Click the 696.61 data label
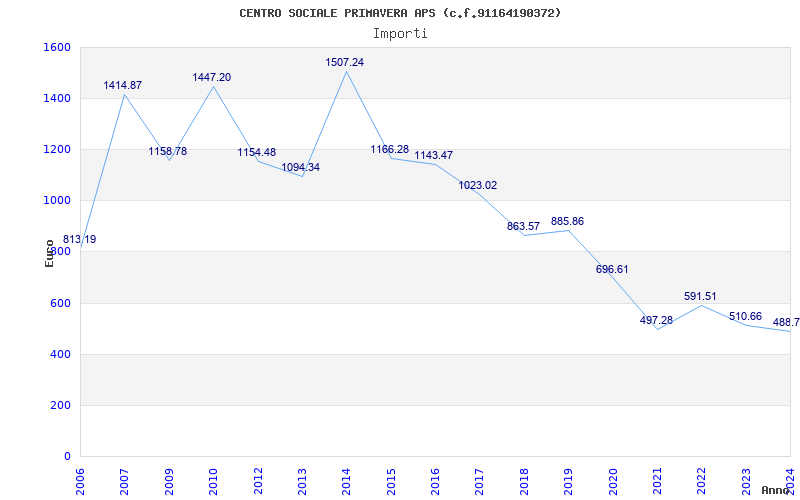This screenshot has height=500, width=800. click(612, 269)
